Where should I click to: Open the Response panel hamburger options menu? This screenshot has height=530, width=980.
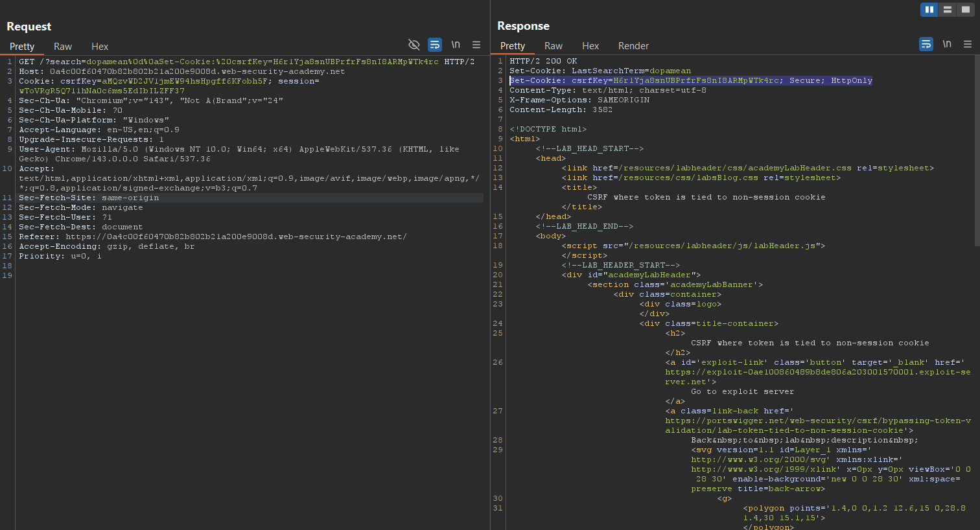tap(968, 44)
